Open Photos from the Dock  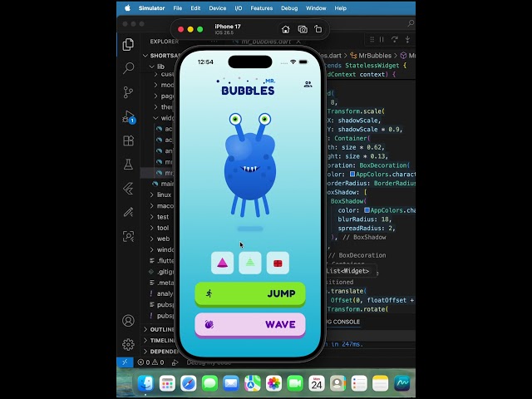pyautogui.click(x=273, y=384)
